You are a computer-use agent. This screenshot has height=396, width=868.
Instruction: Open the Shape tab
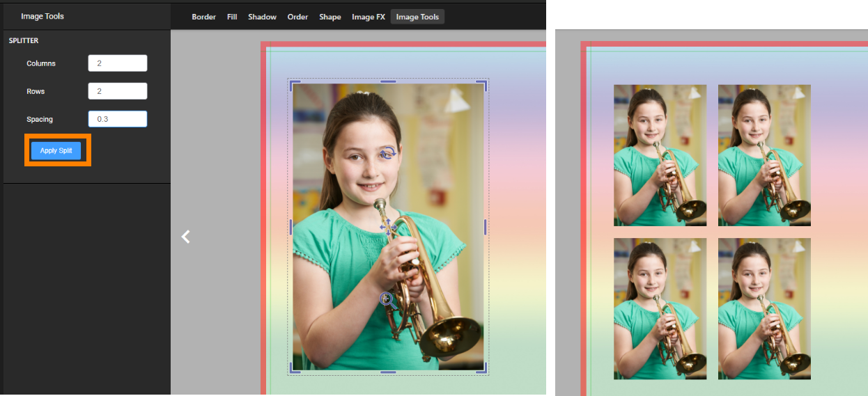tap(330, 17)
